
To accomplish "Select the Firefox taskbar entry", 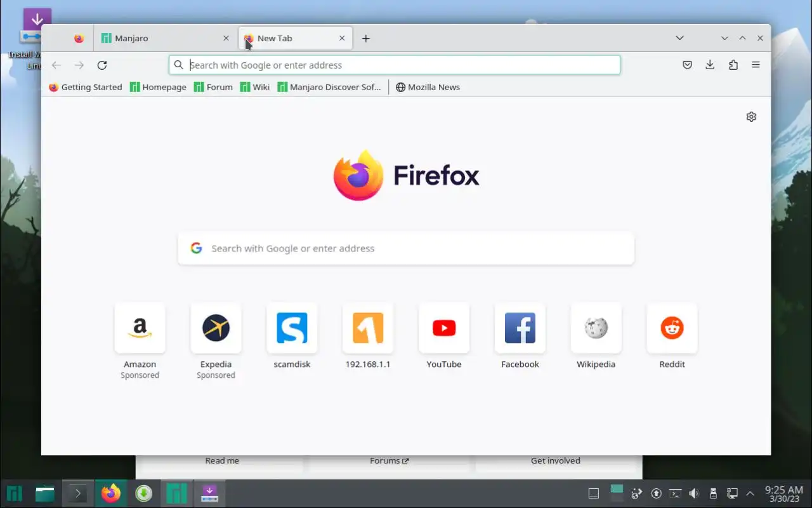I will click(x=111, y=493).
